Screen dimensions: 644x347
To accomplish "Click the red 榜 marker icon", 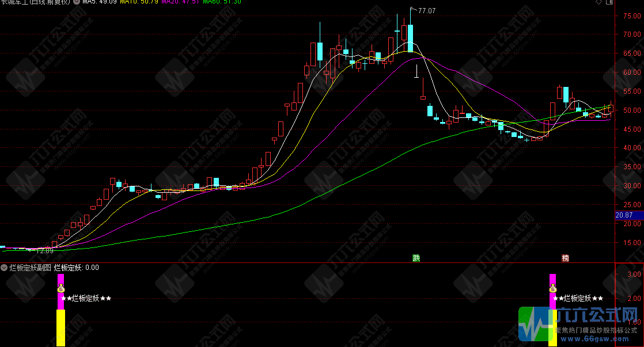I will click(x=565, y=258).
